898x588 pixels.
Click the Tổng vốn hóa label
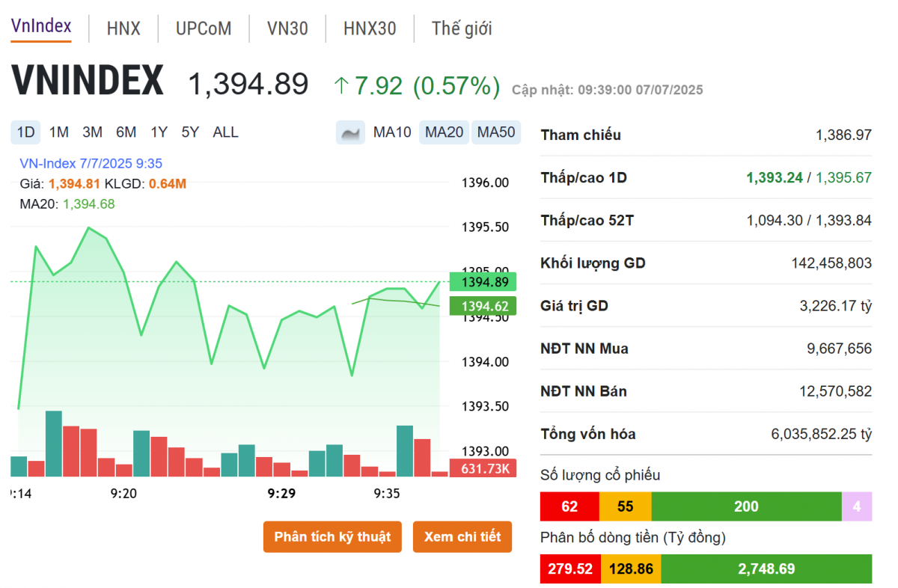click(587, 434)
